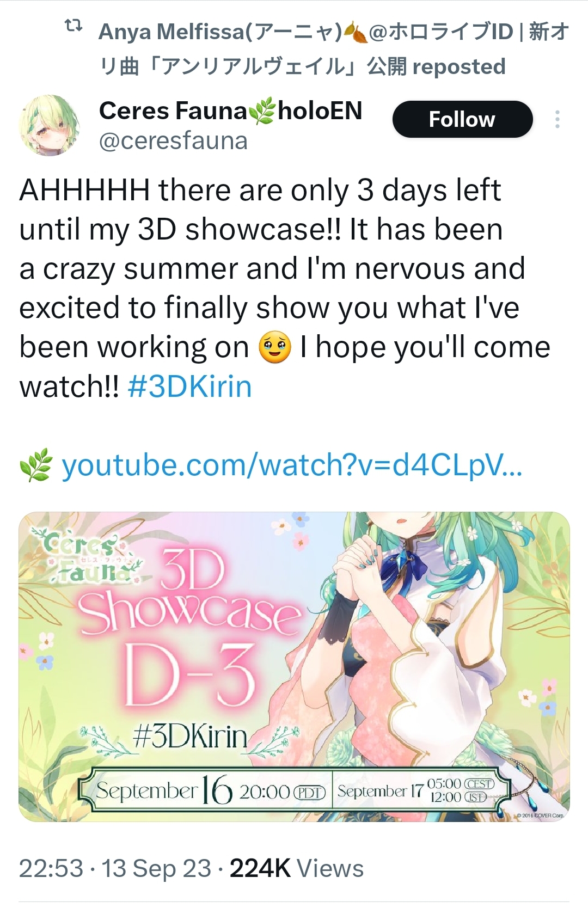Viewport: 588px width, 908px height.
Task: View the 224K Views count
Action: tap(296, 868)
